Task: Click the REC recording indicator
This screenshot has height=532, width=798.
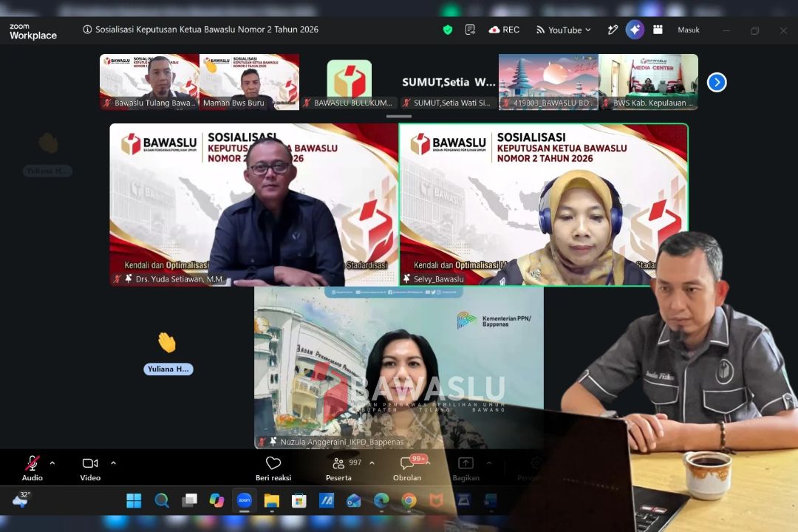Action: pyautogui.click(x=504, y=30)
